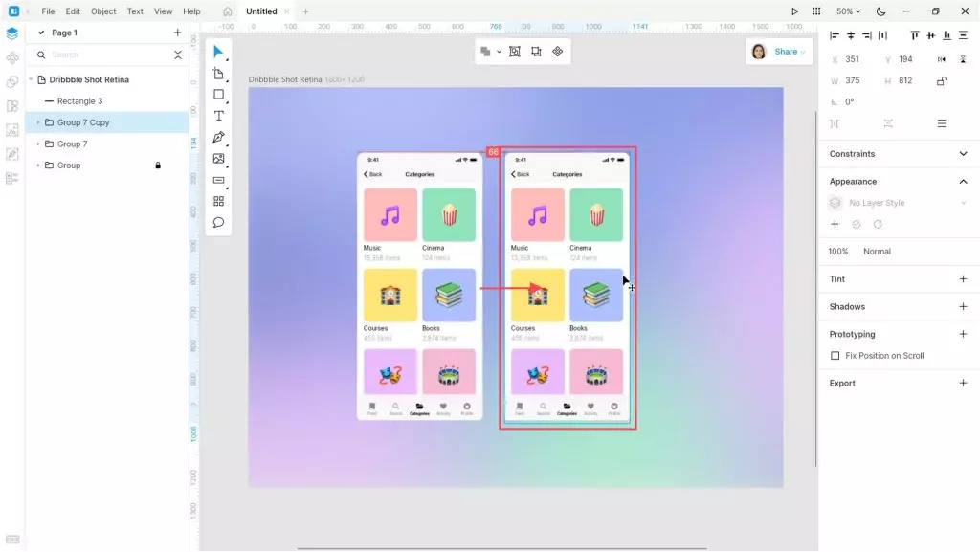Start prototype preview play button
Screen dimensions: 980x552
point(794,11)
